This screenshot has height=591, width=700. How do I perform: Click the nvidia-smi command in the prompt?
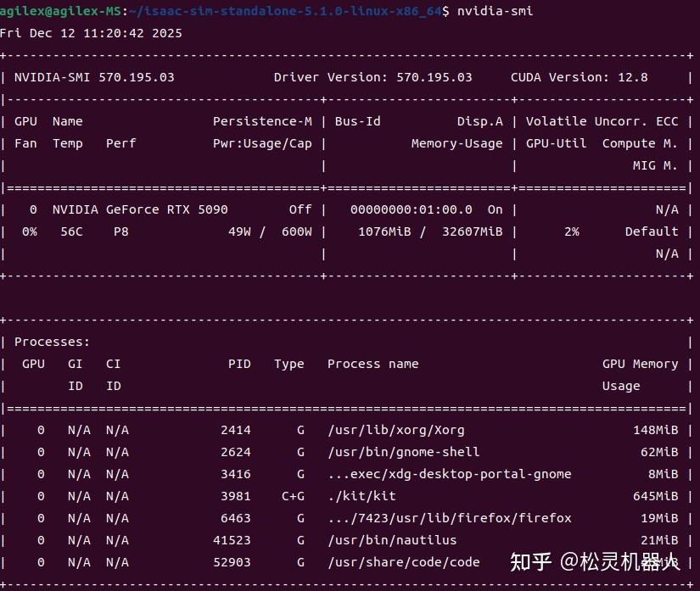[x=496, y=11]
